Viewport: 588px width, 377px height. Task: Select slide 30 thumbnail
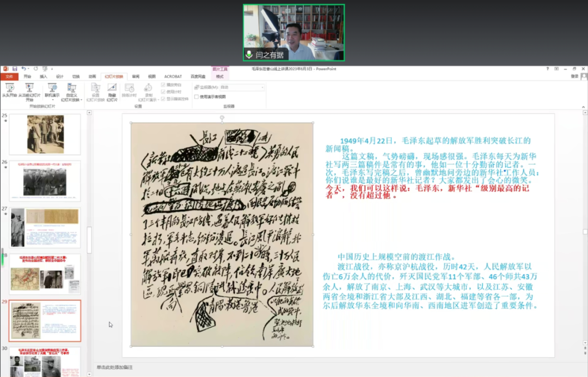tap(45, 362)
